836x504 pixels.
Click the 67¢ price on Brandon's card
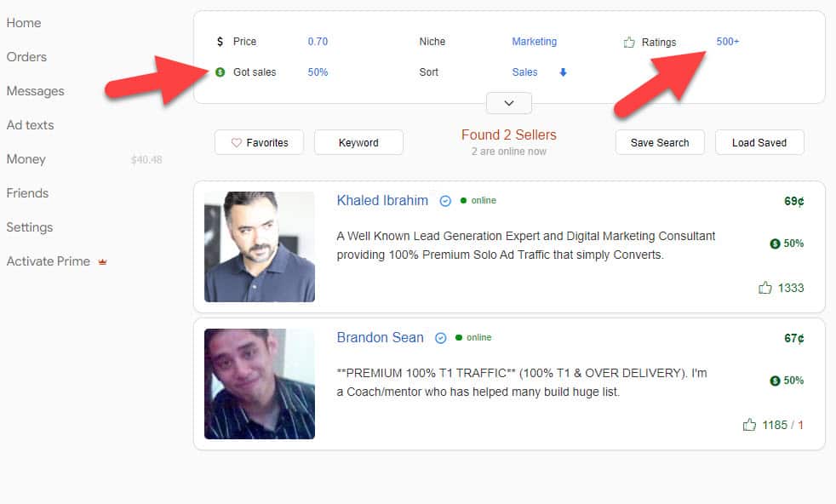794,338
